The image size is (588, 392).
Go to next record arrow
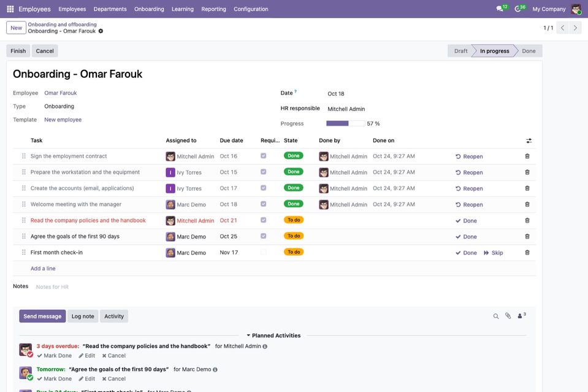(575, 28)
